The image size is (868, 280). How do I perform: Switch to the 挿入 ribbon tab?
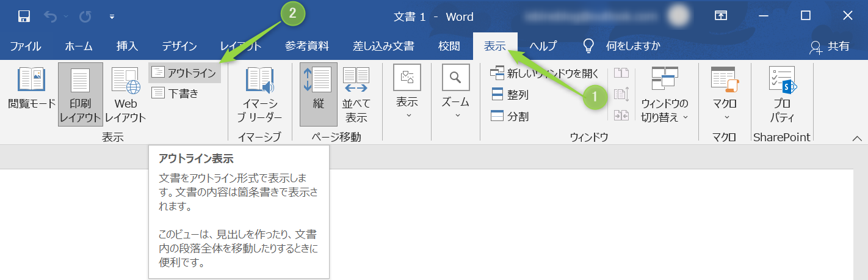pos(127,46)
